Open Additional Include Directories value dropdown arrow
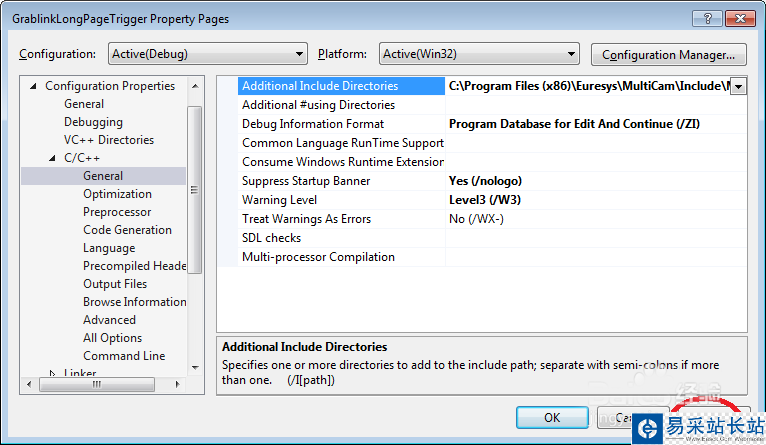This screenshot has width=766, height=445. click(738, 87)
